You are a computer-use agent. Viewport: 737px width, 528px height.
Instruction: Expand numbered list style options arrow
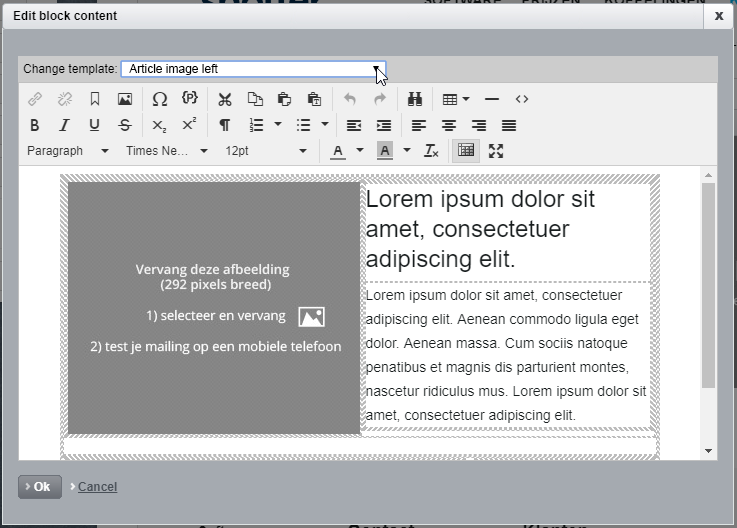278,125
